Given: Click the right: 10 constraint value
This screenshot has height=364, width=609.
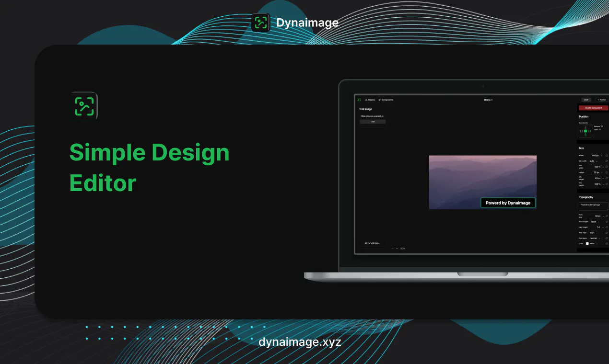Looking at the screenshot, I should pyautogui.click(x=597, y=130).
